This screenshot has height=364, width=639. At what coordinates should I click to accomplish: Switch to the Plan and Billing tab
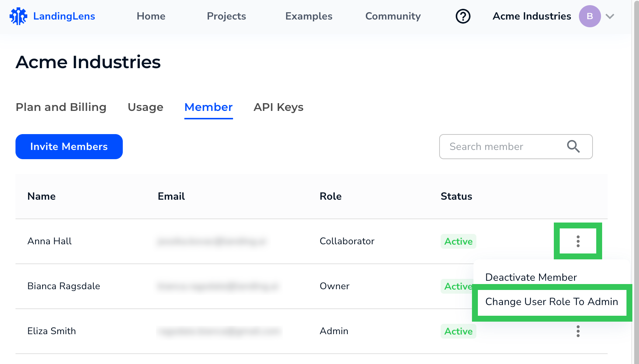[x=61, y=107]
